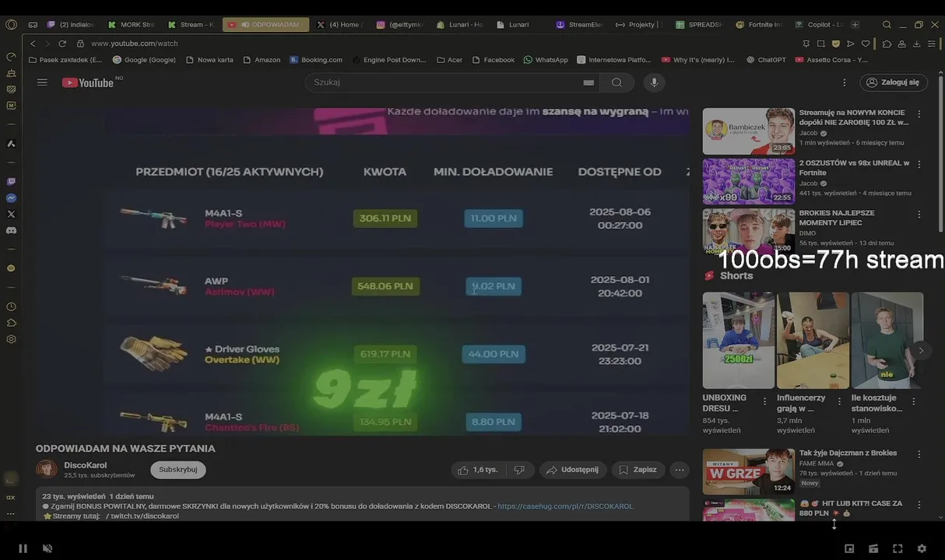
Task: Click the address bar www.youtube.com/watch
Action: (x=135, y=44)
